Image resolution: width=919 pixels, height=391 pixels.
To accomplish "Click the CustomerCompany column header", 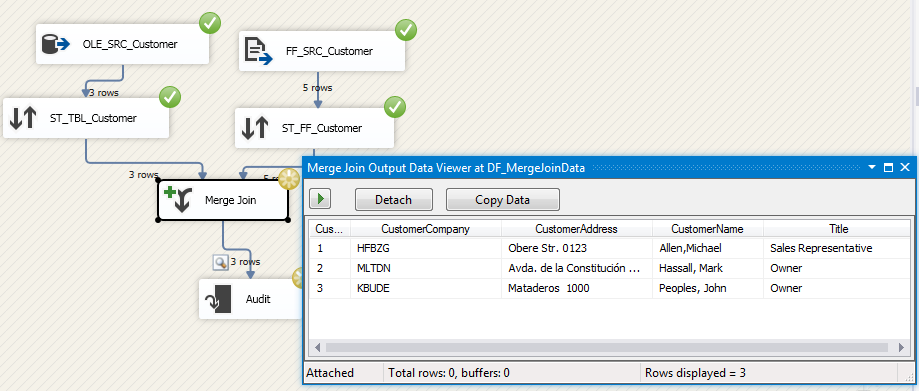I will (x=426, y=229).
